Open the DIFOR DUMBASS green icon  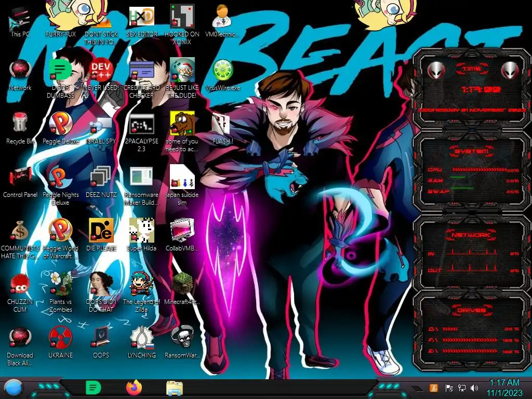click(x=60, y=79)
